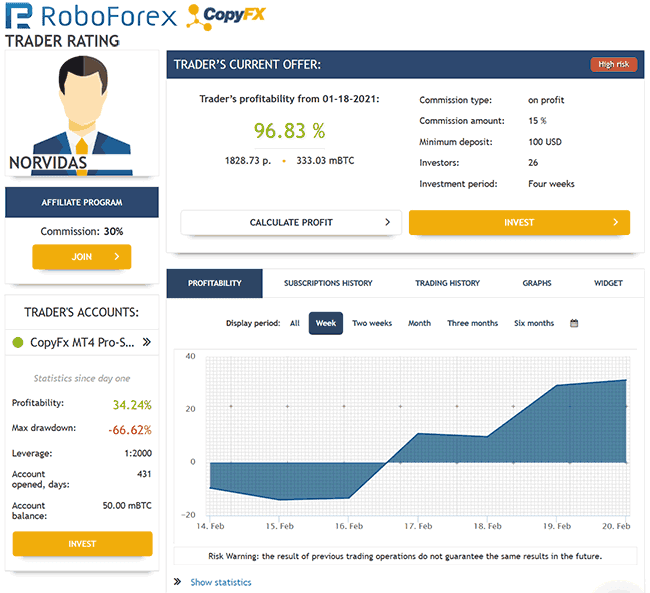Open the WIDGET tab
650x593 pixels.
pos(608,283)
